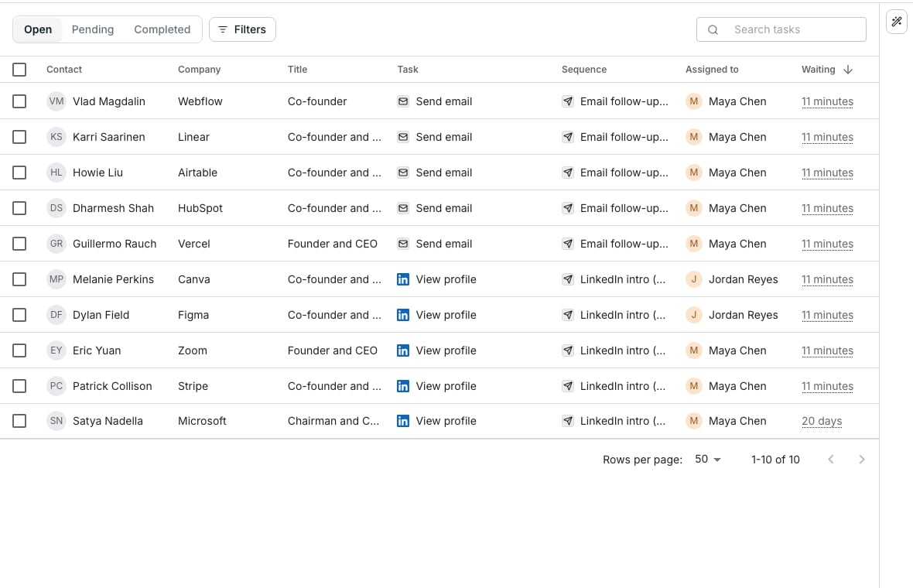This screenshot has width=913, height=588.
Task: Click the VM avatar for Vlad Magdalin
Action: (56, 101)
